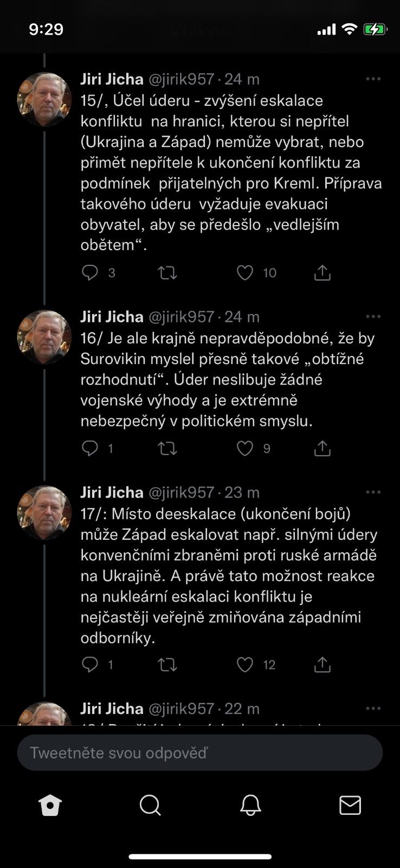Share the 17/ tweet

point(322,665)
